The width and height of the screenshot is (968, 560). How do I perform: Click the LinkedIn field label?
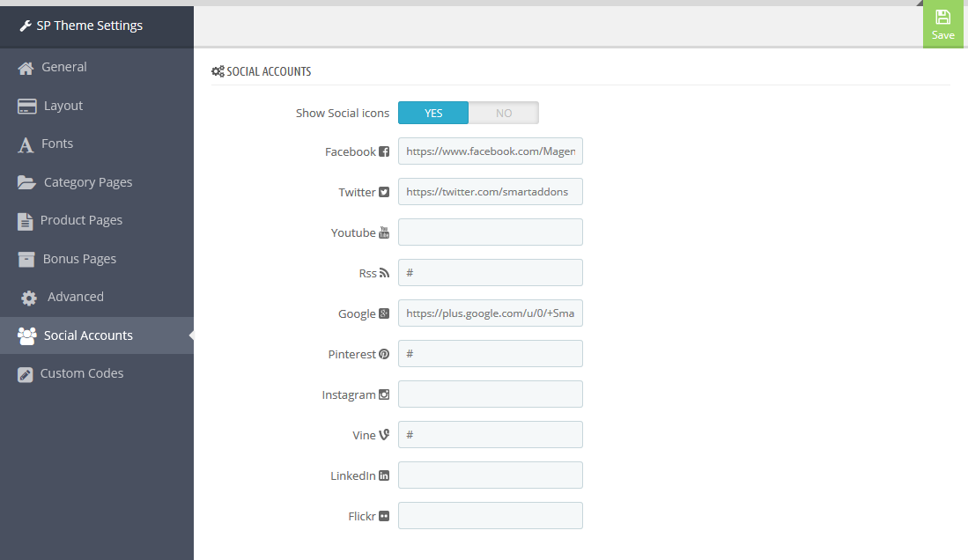(x=352, y=476)
